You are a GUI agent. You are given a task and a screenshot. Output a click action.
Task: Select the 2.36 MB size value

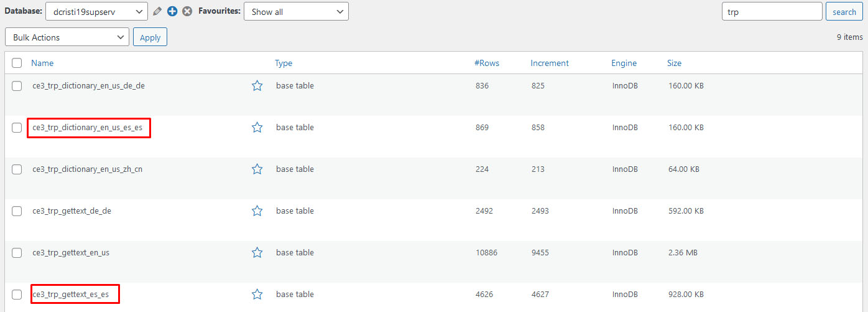683,253
